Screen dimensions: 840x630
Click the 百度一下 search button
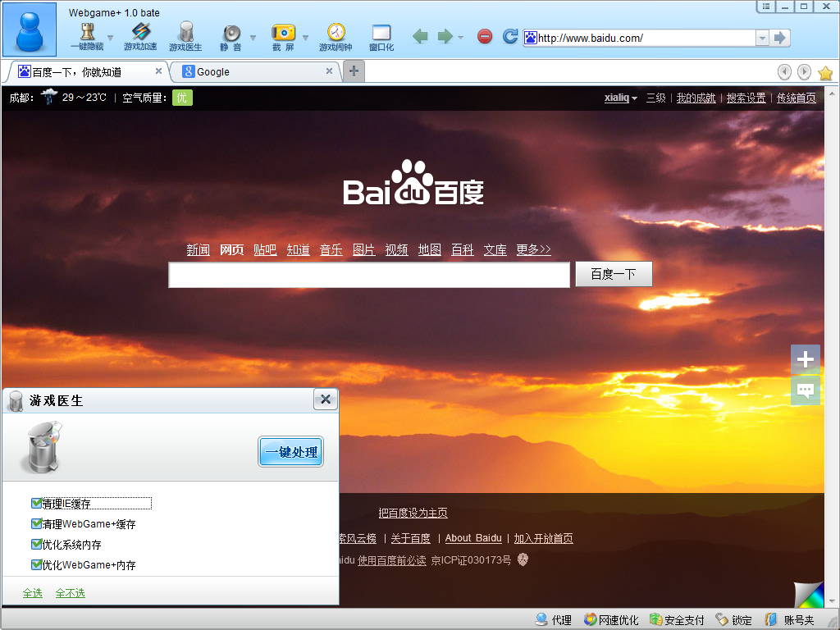[614, 274]
